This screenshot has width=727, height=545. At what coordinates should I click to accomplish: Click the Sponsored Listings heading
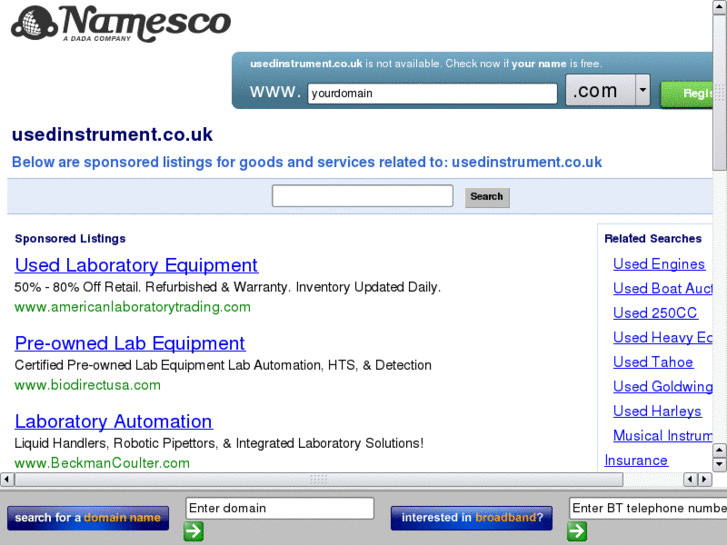[70, 238]
